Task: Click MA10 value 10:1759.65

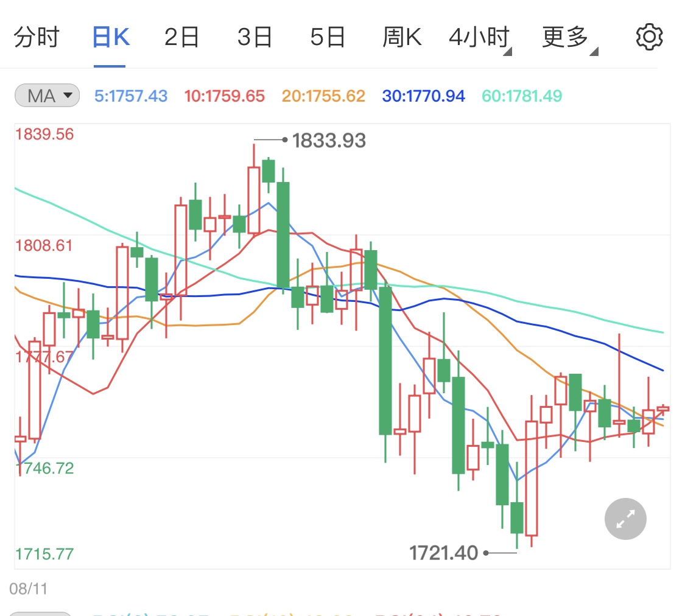Action: click(x=224, y=96)
